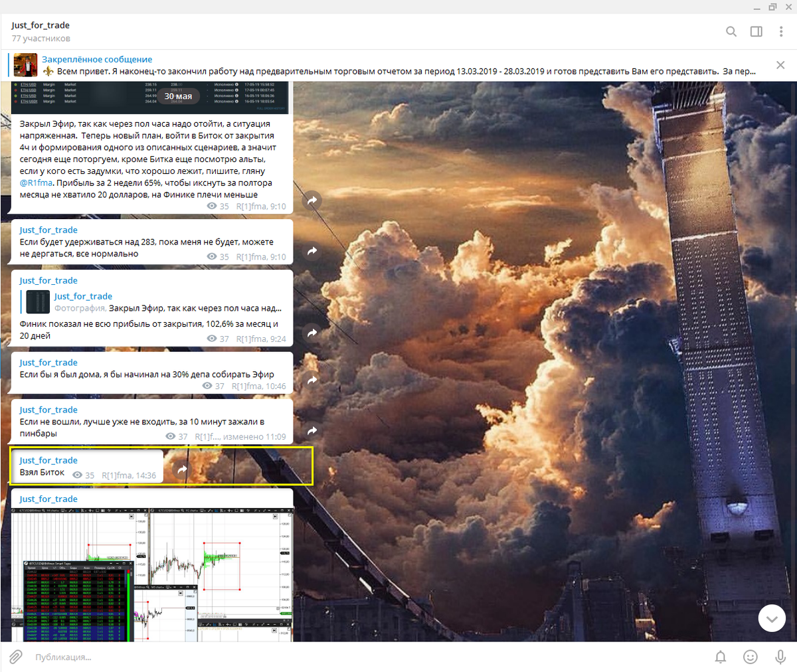Image resolution: width=797 pixels, height=672 pixels.
Task: Click the '77 участников' members count
Action: (41, 39)
